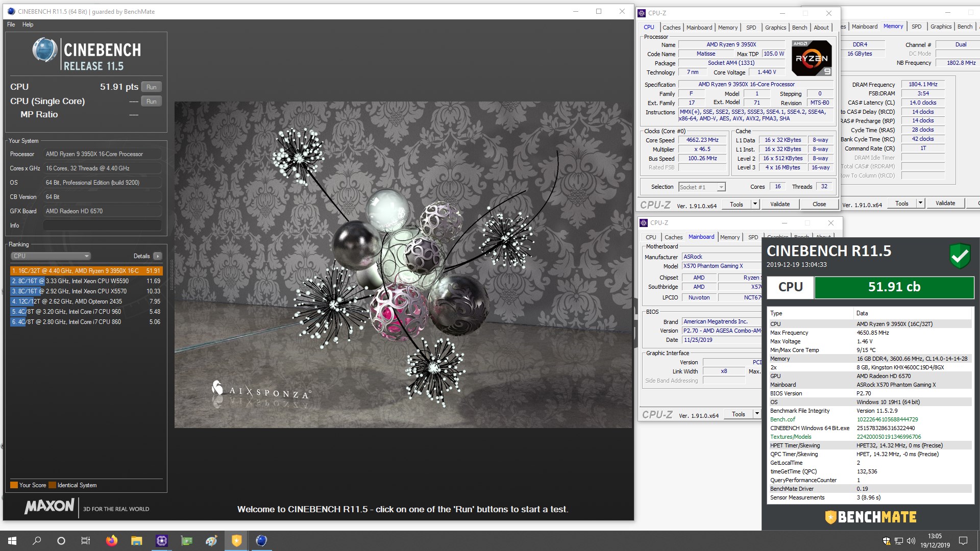Open the CPU ranking dropdown
The width and height of the screenshot is (980, 551).
[51, 256]
